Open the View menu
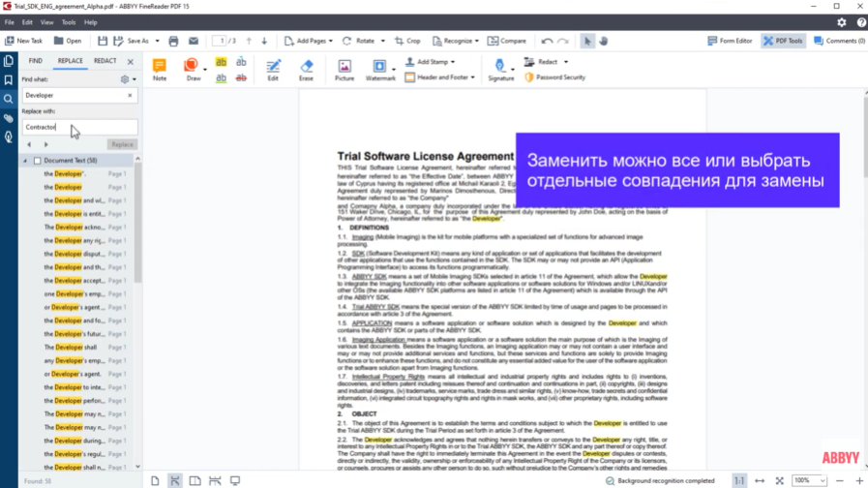Screen dimensions: 868x488 click(x=47, y=22)
